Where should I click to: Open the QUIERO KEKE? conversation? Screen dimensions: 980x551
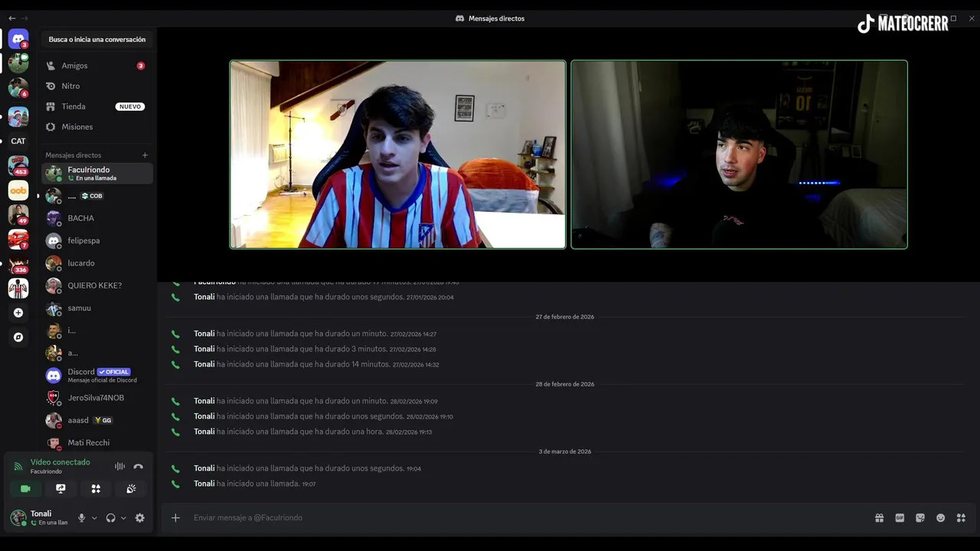click(96, 285)
